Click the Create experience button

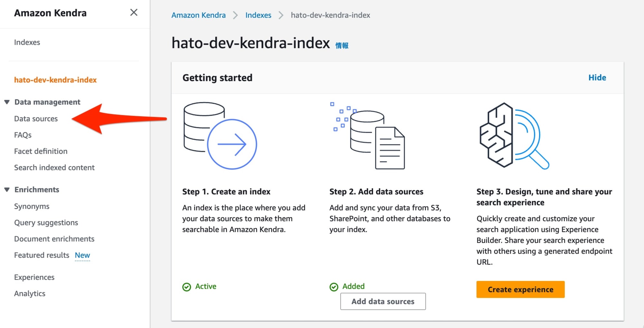pos(520,289)
